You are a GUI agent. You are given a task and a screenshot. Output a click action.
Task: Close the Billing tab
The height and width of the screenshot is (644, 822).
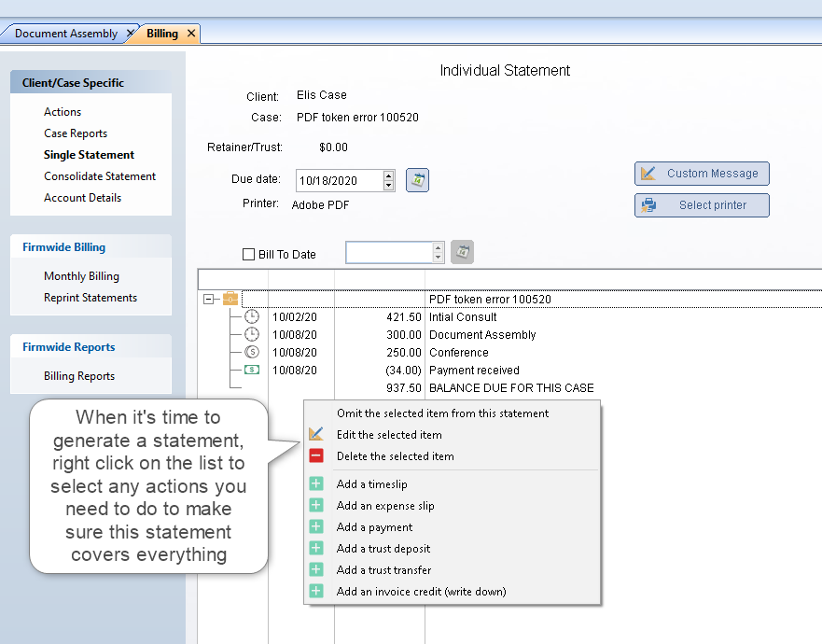(x=191, y=34)
